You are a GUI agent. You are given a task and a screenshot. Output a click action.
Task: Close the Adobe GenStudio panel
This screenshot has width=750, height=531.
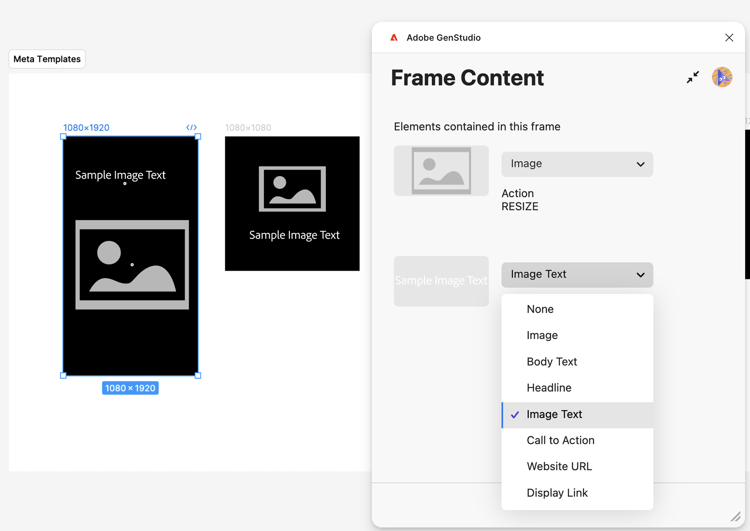[729, 37]
